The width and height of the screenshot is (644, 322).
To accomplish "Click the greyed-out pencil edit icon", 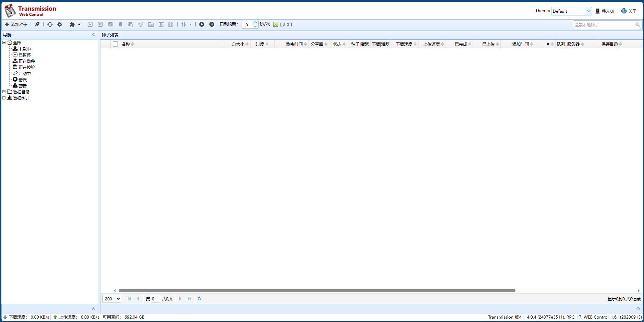I will [x=110, y=24].
